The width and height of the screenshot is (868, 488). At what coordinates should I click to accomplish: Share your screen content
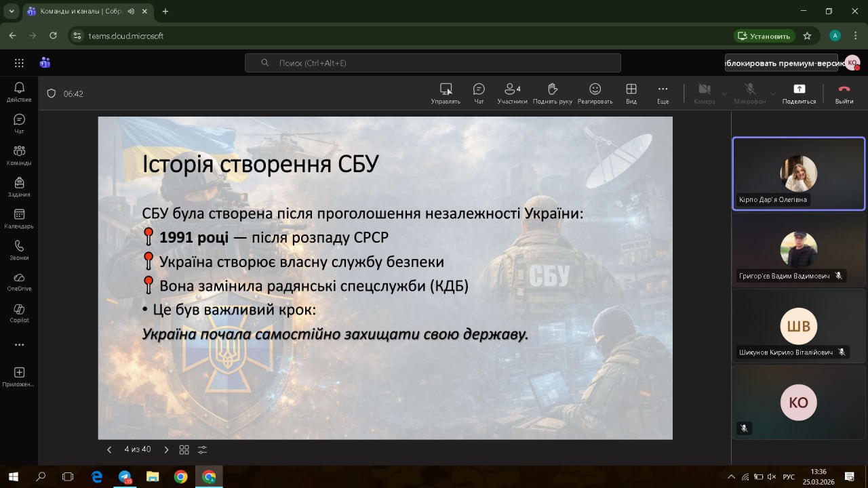[799, 93]
